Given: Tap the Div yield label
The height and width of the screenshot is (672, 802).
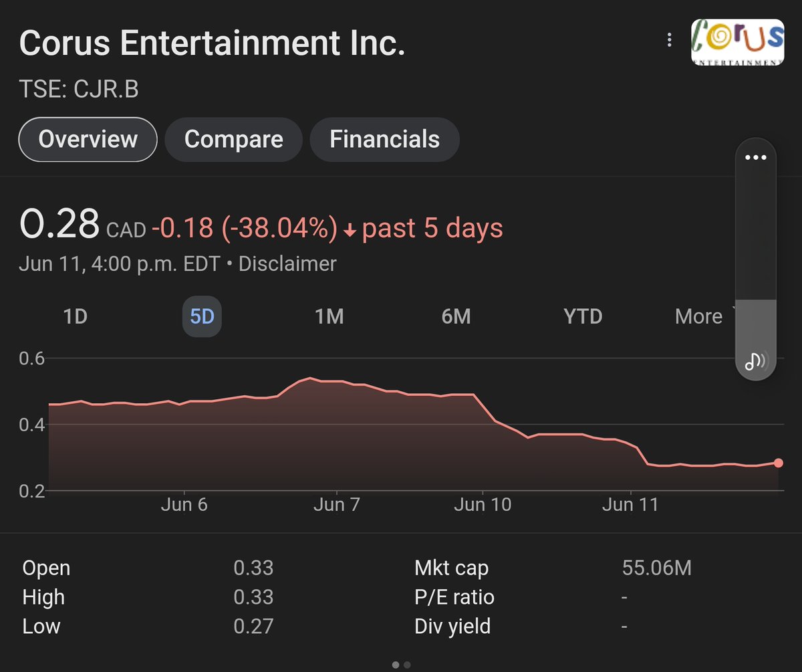Looking at the screenshot, I should tap(452, 627).
